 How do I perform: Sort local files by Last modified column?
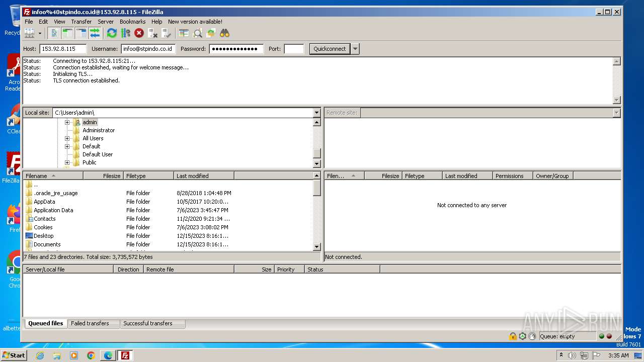(204, 176)
